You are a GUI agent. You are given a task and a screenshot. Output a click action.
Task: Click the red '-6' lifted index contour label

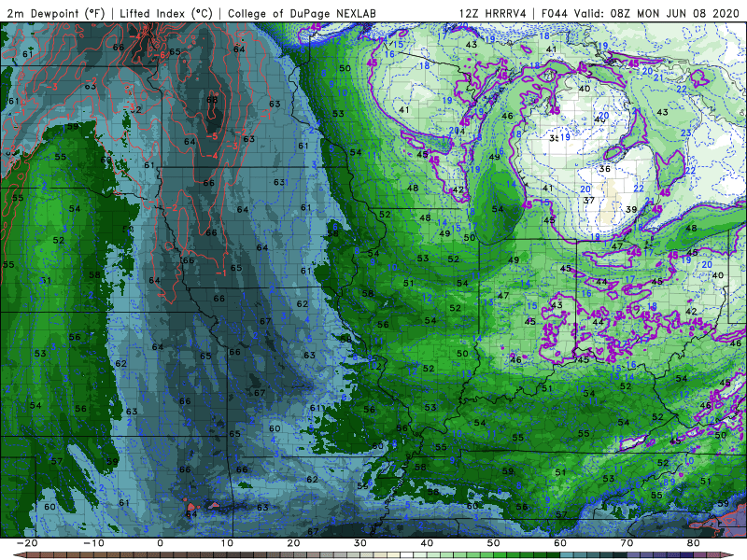pos(159,55)
